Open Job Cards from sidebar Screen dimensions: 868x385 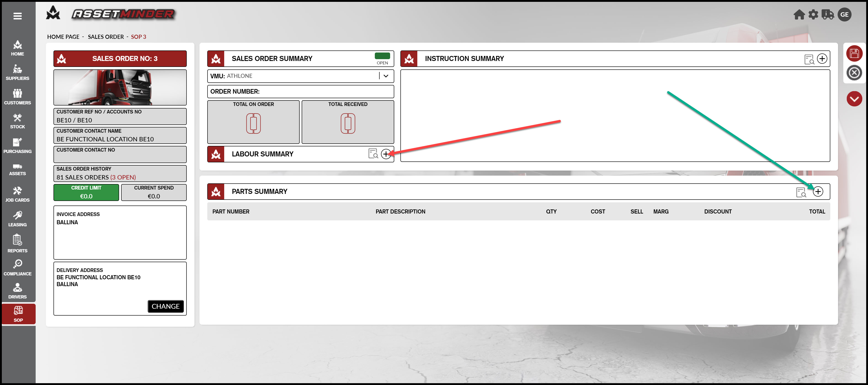click(x=18, y=194)
